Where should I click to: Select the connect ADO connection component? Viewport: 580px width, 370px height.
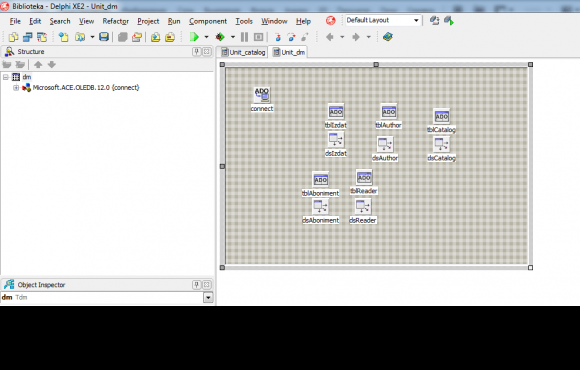click(262, 95)
